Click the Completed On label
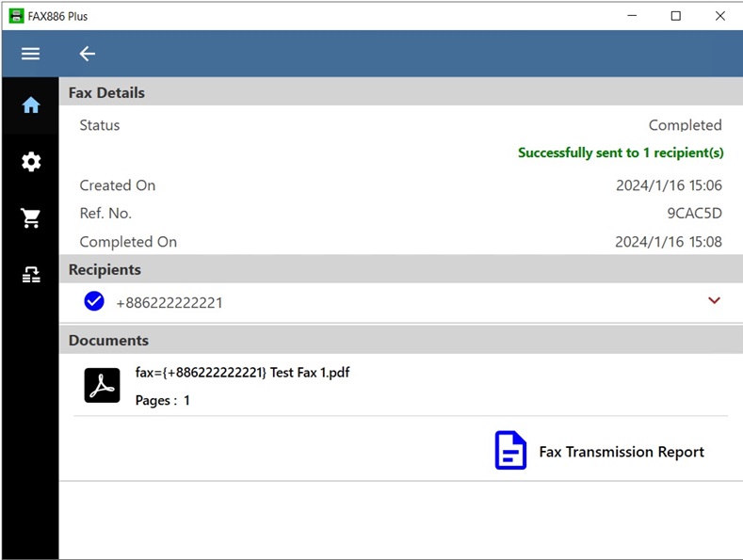This screenshot has width=743, height=560. point(128,242)
